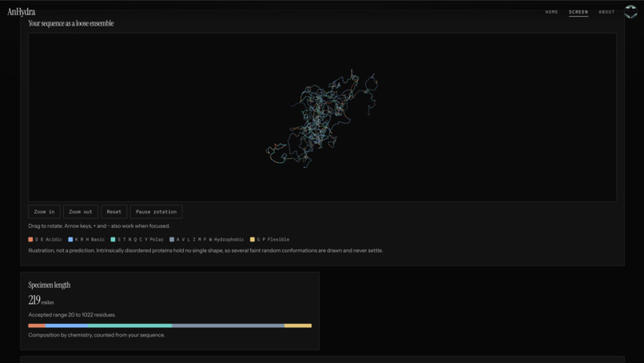The width and height of the screenshot is (644, 363).
Task: Click the grey hydrophobic segment of composition bar
Action: point(228,325)
